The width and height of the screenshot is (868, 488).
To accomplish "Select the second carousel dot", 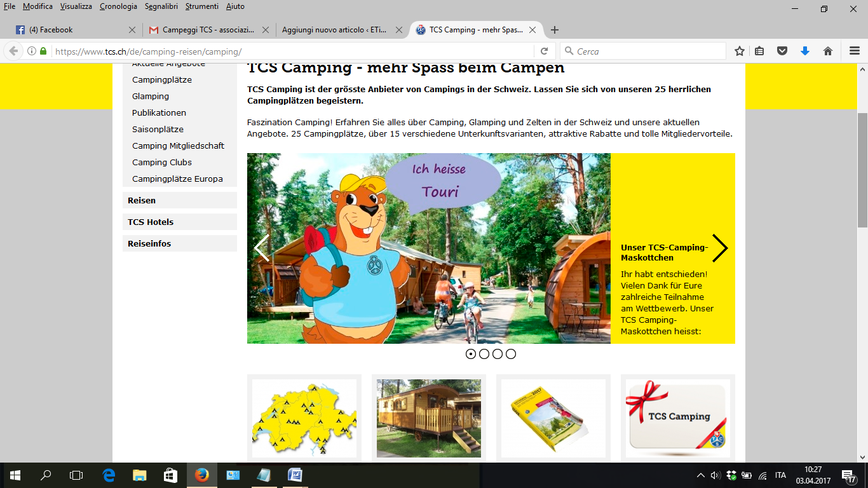I will (484, 354).
